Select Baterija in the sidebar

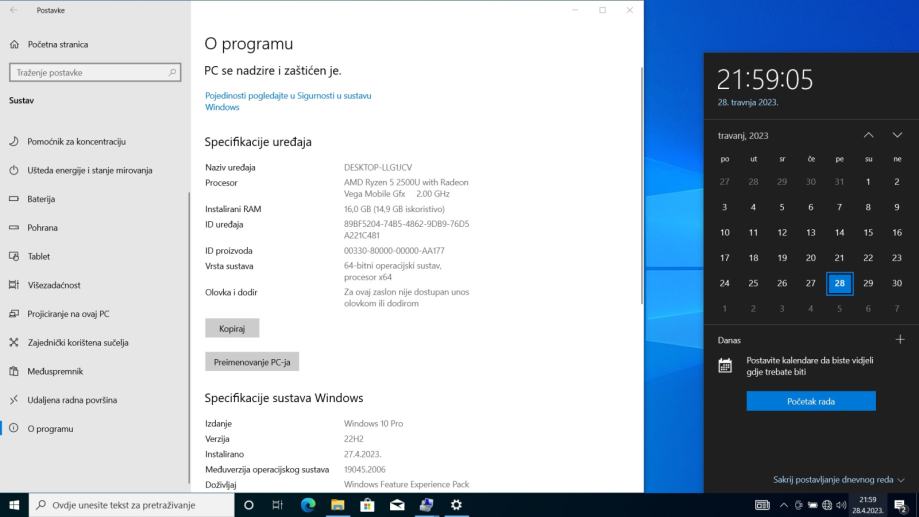tap(41, 199)
